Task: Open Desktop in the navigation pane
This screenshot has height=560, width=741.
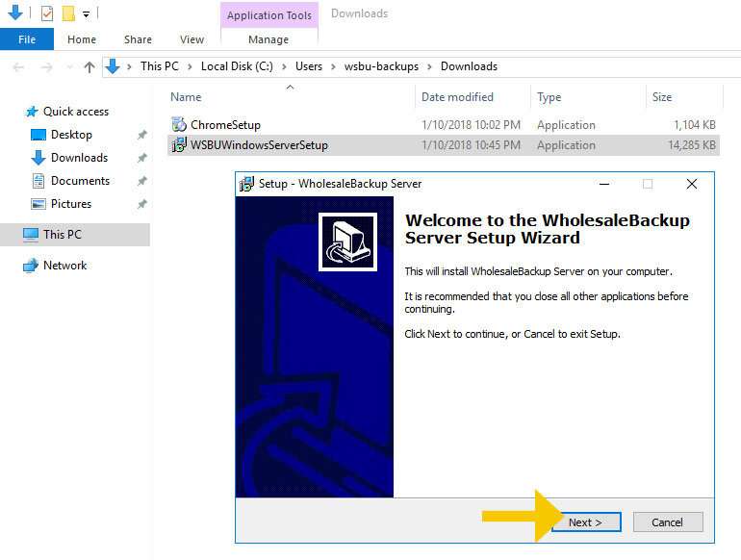Action: (x=71, y=135)
